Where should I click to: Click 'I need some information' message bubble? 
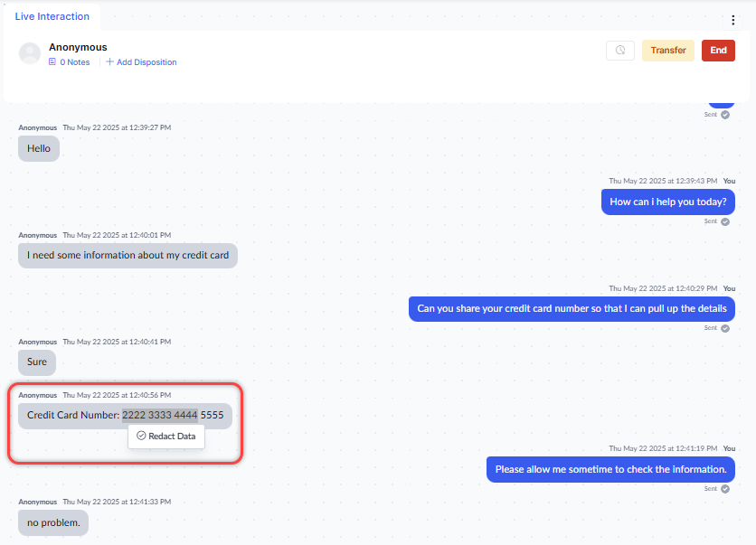(x=128, y=255)
